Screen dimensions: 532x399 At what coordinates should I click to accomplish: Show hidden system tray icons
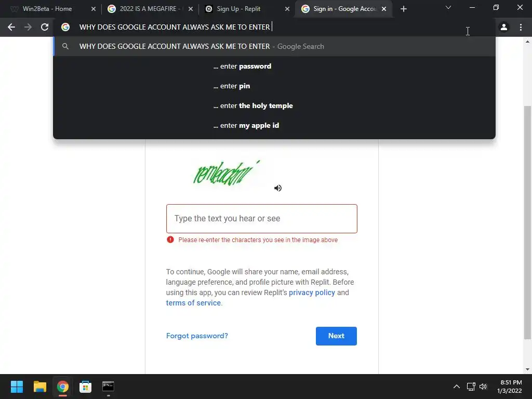(457, 387)
